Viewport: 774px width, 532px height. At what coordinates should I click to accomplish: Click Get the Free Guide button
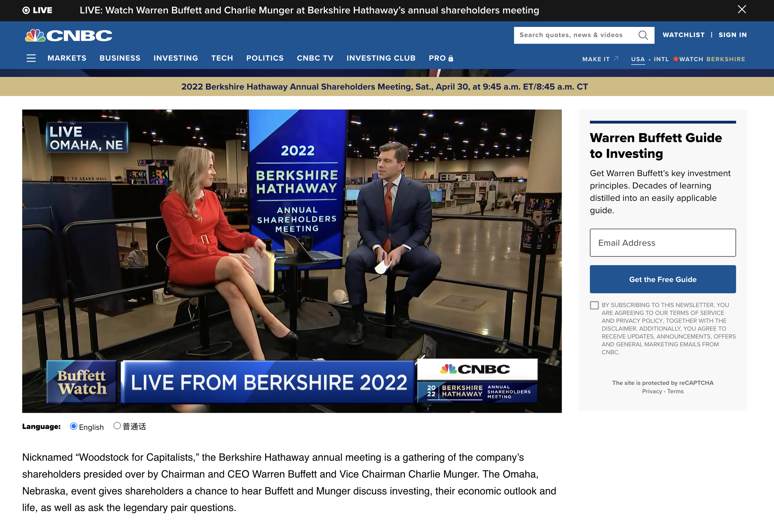pyautogui.click(x=662, y=279)
